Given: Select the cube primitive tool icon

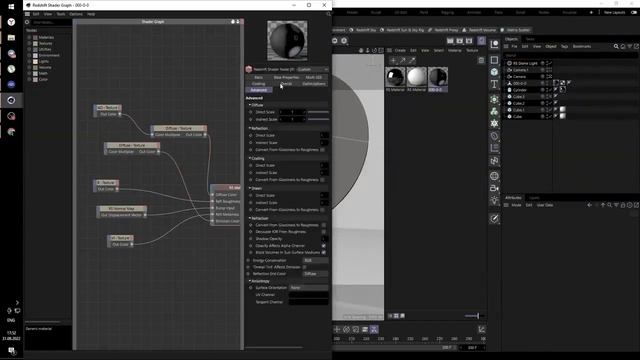Looking at the screenshot, I should click(x=494, y=72).
